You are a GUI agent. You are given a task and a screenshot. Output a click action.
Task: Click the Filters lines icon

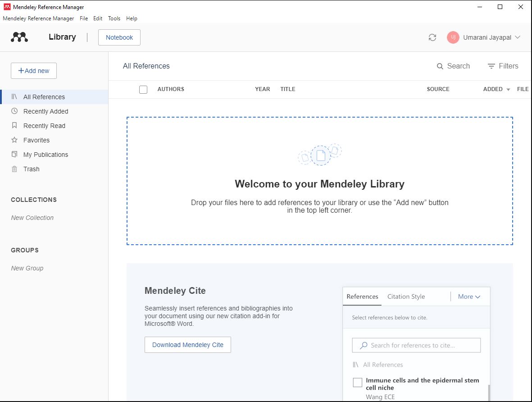[x=491, y=66]
